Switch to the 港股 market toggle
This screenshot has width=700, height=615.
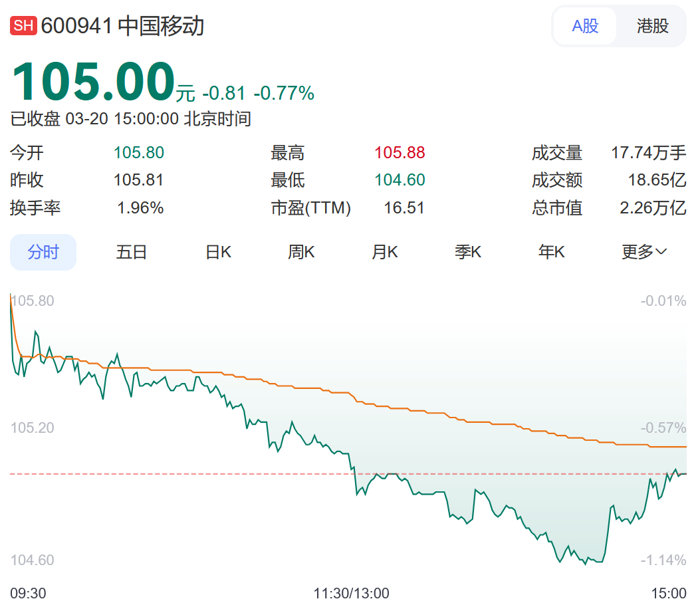(x=652, y=27)
